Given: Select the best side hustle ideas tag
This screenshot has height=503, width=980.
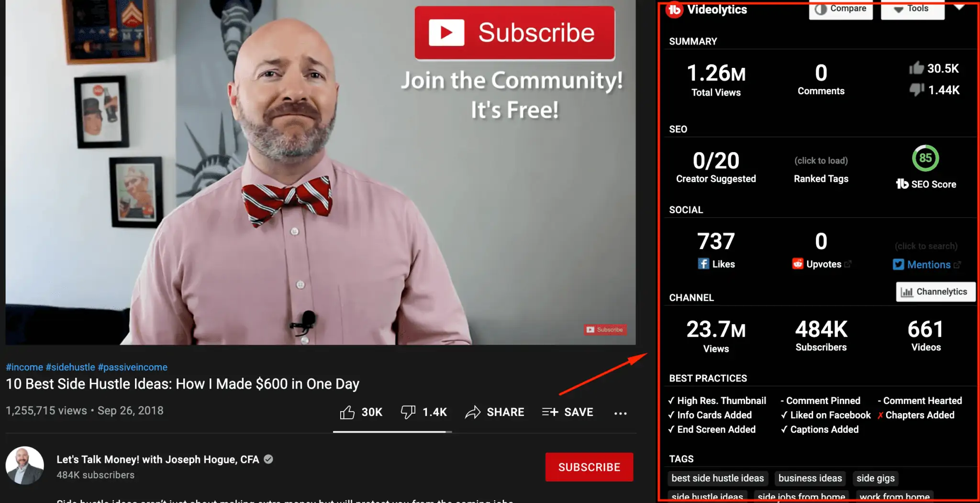Looking at the screenshot, I should 718,478.
